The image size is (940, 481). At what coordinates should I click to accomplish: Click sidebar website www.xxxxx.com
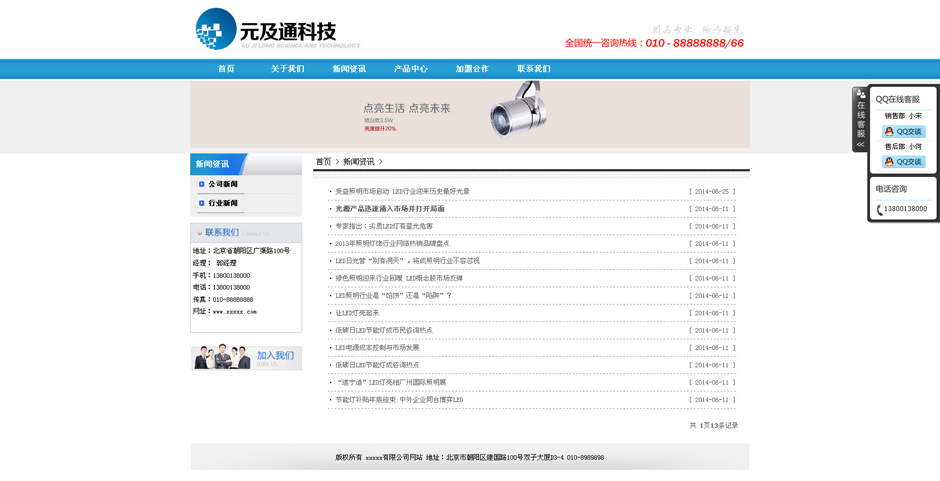click(234, 311)
